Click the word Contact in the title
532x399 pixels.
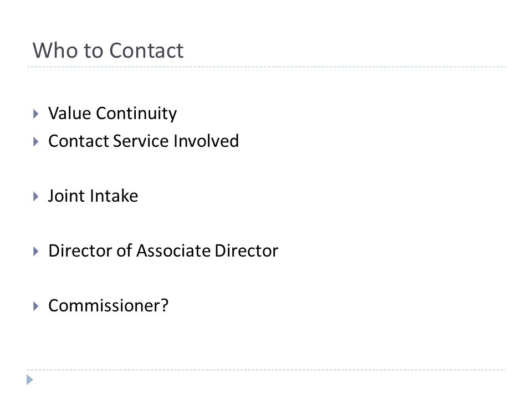click(x=146, y=50)
